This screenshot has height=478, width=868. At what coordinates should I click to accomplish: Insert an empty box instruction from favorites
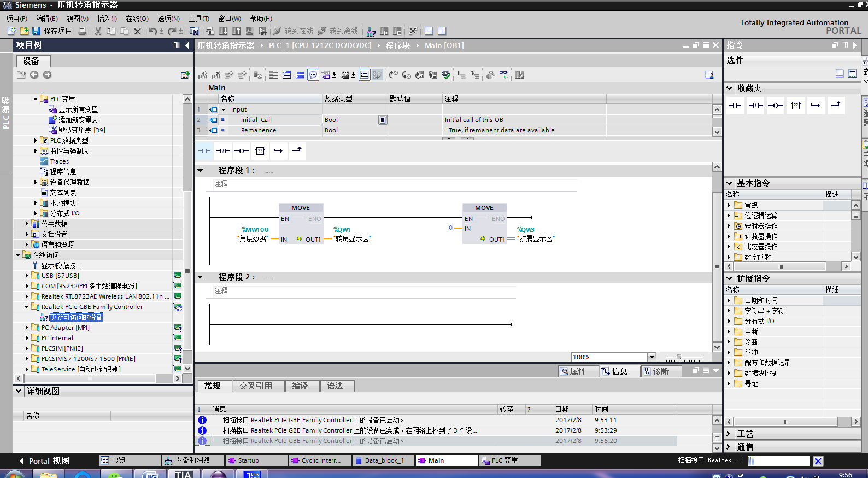pos(260,151)
